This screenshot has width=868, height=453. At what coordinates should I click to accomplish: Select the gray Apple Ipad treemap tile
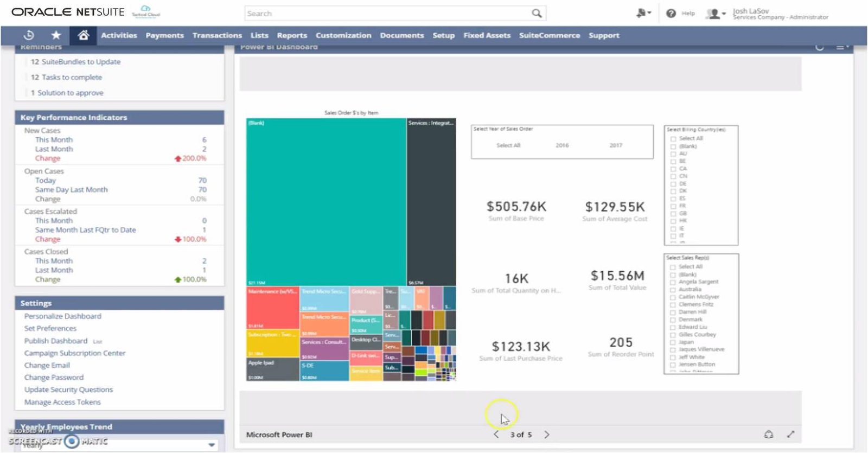point(273,369)
